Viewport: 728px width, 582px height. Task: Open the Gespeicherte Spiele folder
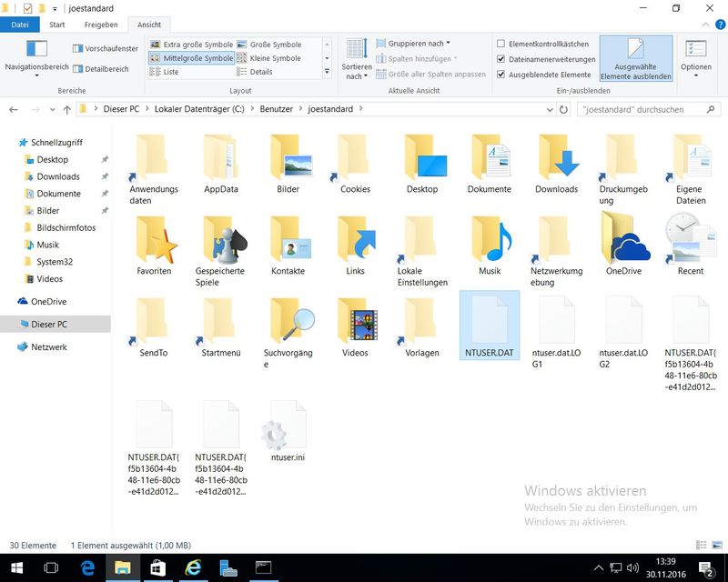point(220,240)
